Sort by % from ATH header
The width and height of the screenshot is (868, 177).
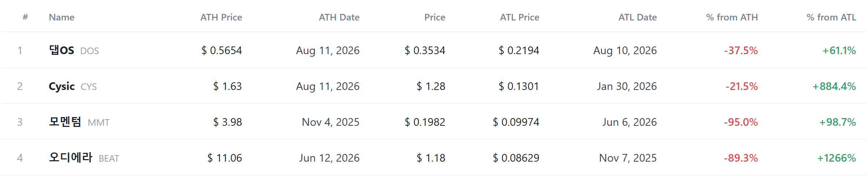point(732,17)
